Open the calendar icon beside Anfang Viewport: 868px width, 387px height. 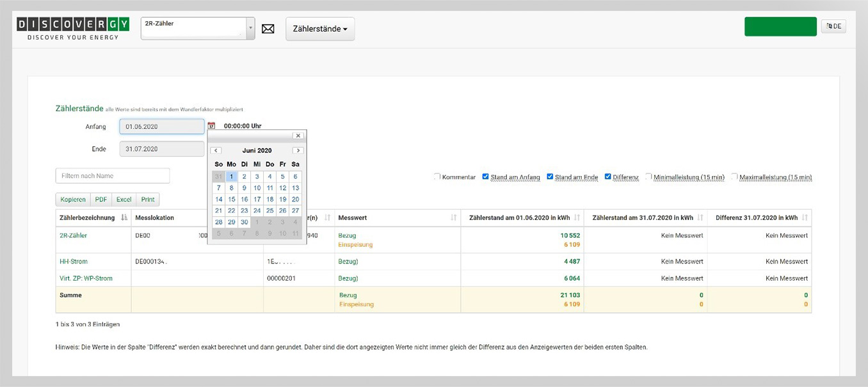click(x=211, y=127)
